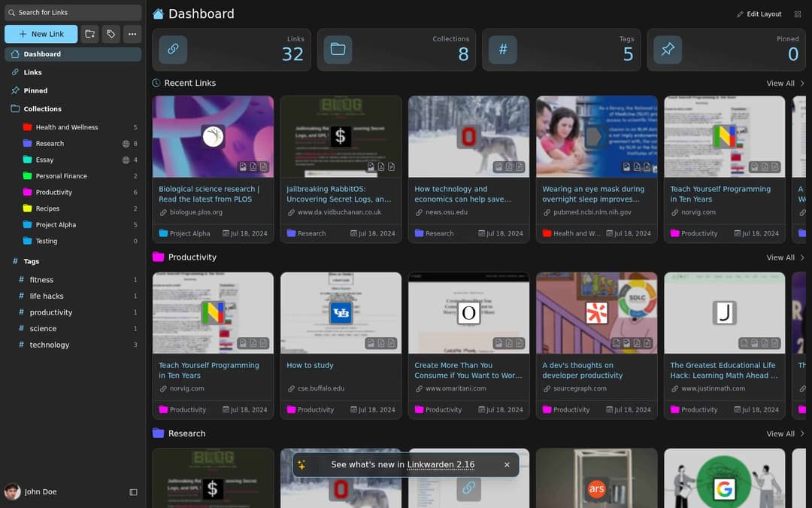Click the new collection folder icon
The height and width of the screenshot is (508, 812).
89,34
